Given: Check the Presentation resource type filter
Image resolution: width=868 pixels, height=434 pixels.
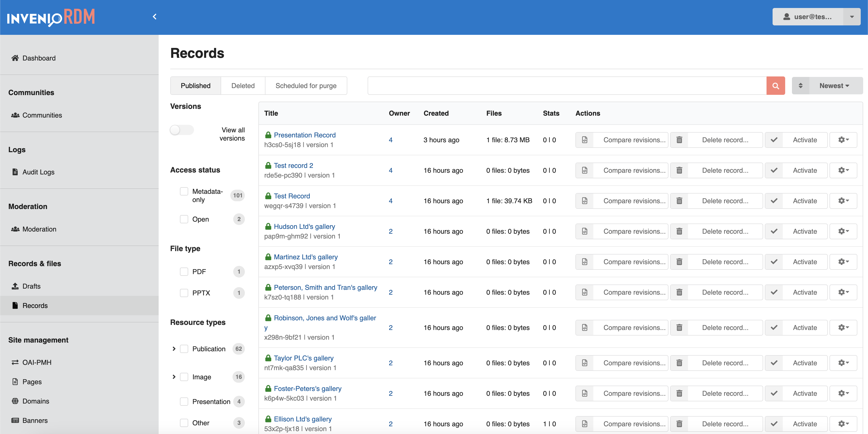Looking at the screenshot, I should [184, 402].
